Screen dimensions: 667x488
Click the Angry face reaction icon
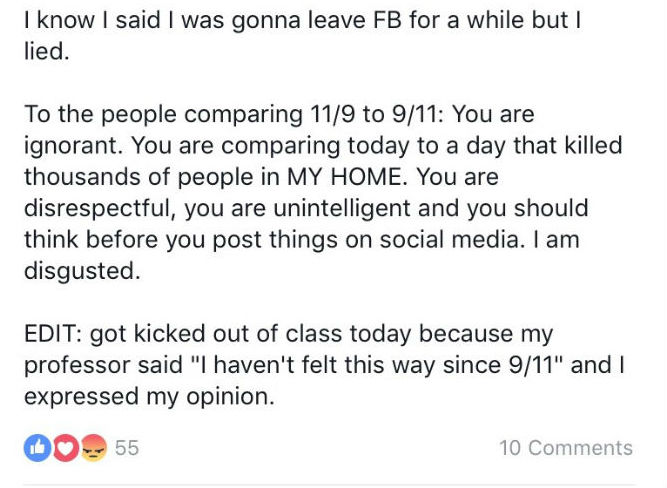pos(93,448)
